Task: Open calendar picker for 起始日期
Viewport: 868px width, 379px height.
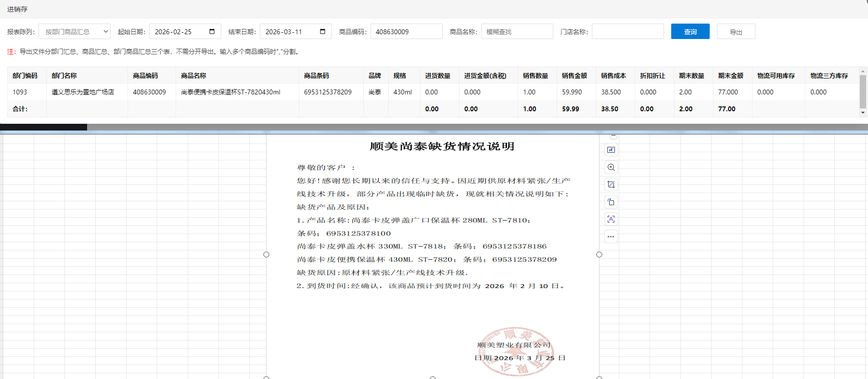Action: pyautogui.click(x=212, y=32)
